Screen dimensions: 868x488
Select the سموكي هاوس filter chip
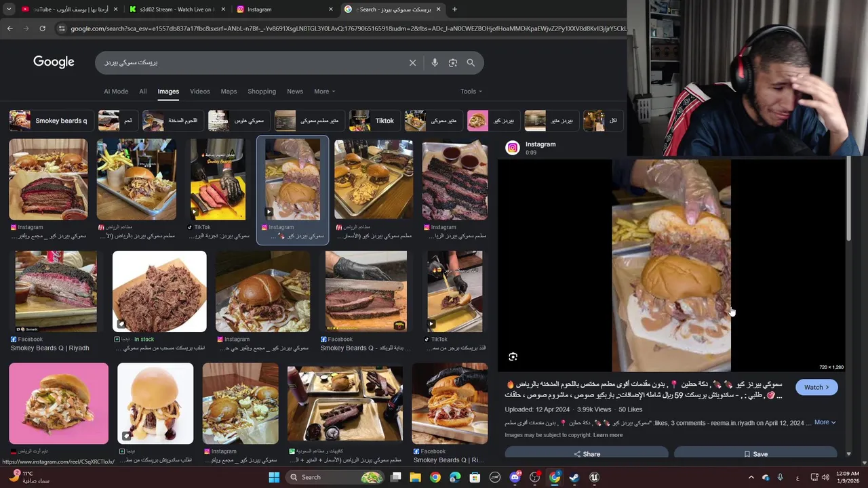click(239, 121)
